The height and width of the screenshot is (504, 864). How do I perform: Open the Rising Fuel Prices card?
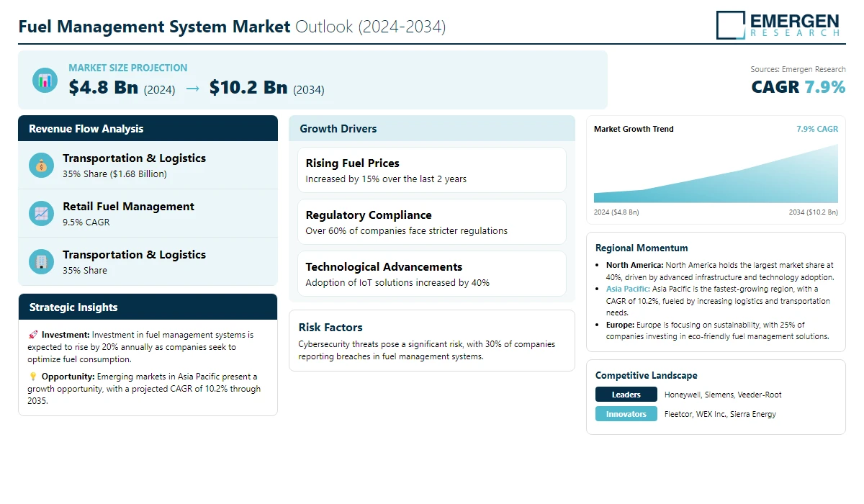point(431,171)
